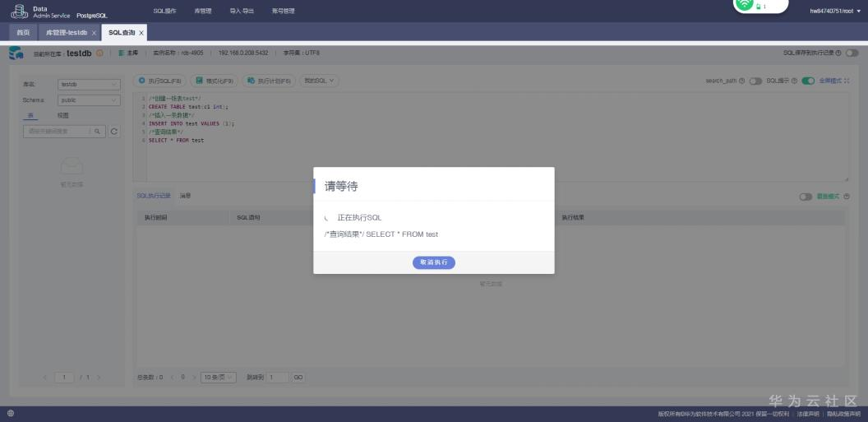Click the editor resize handle corner

point(846,179)
